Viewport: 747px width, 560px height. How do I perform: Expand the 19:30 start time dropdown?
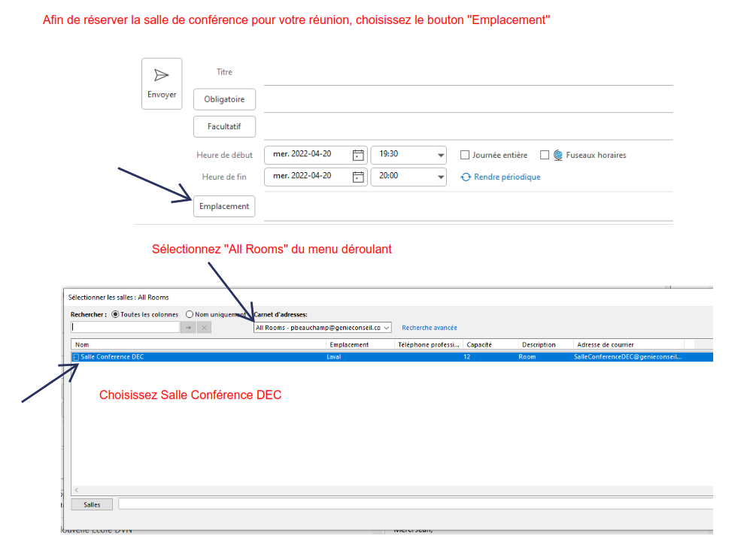(441, 155)
